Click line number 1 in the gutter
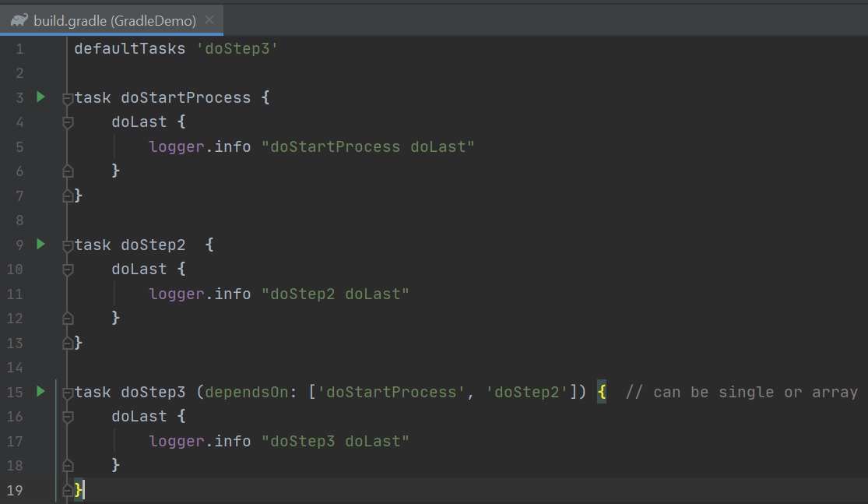 (x=19, y=49)
